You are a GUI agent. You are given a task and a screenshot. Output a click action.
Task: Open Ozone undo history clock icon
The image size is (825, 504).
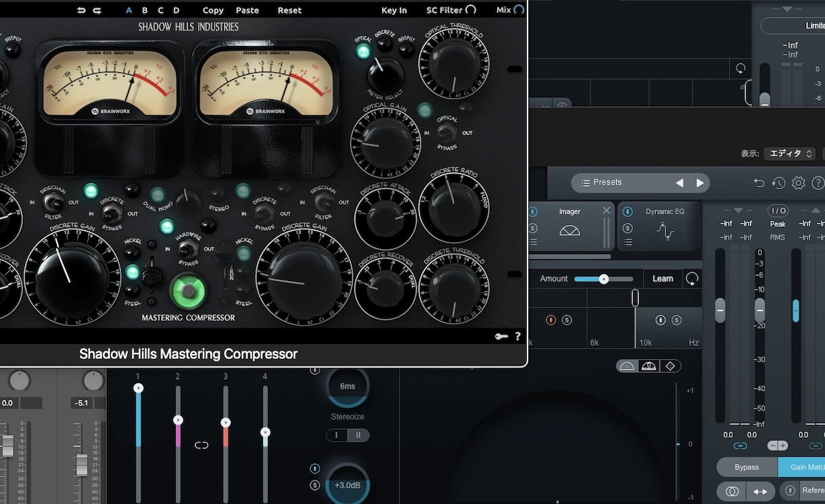(778, 183)
